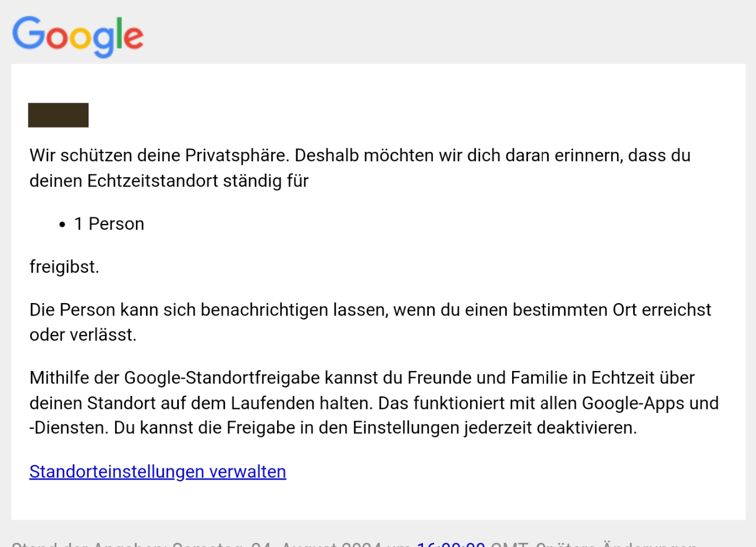Click the word 'freigibst.'
Image resolution: width=756 pixels, height=547 pixels.
point(64,267)
